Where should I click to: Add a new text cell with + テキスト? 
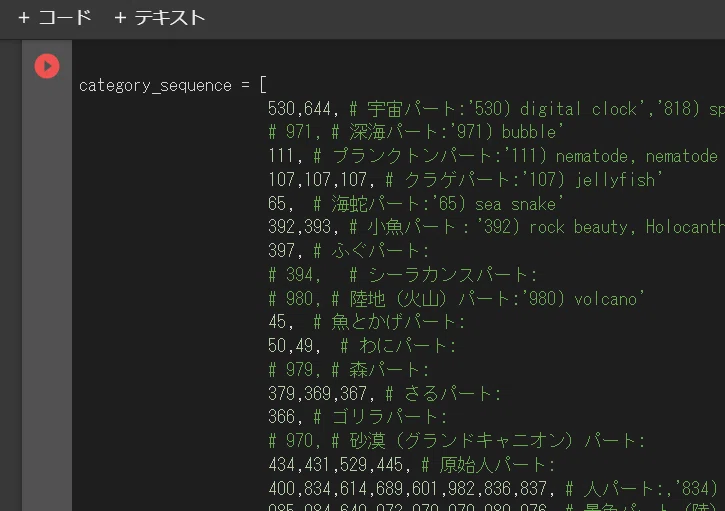160,18
